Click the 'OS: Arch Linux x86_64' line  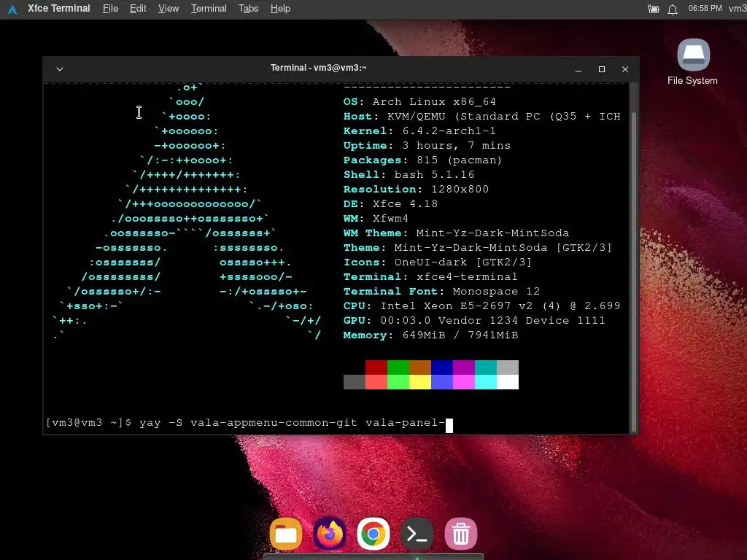pyautogui.click(x=419, y=102)
